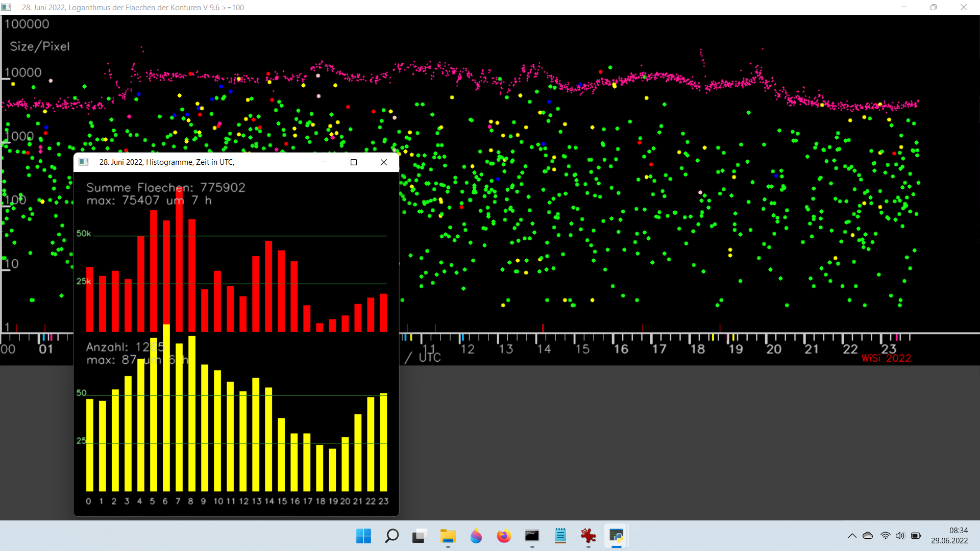Click the '25k' gridline label
980x551 pixels.
click(x=84, y=282)
